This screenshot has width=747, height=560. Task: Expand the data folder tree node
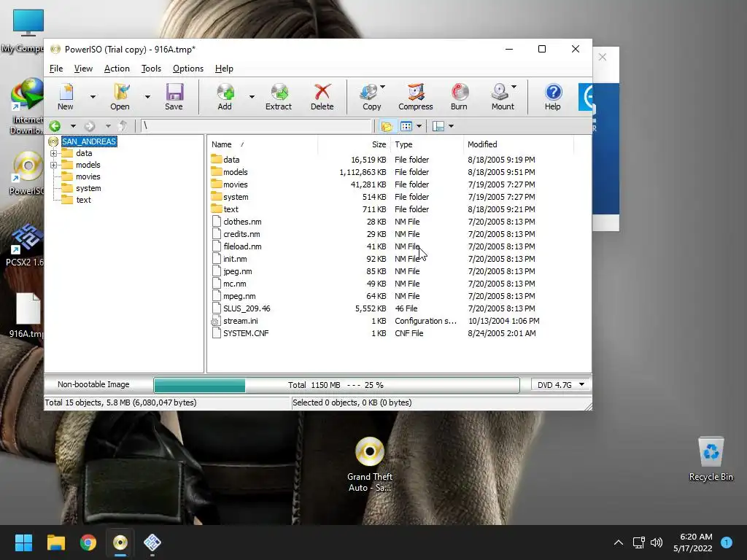(53, 153)
